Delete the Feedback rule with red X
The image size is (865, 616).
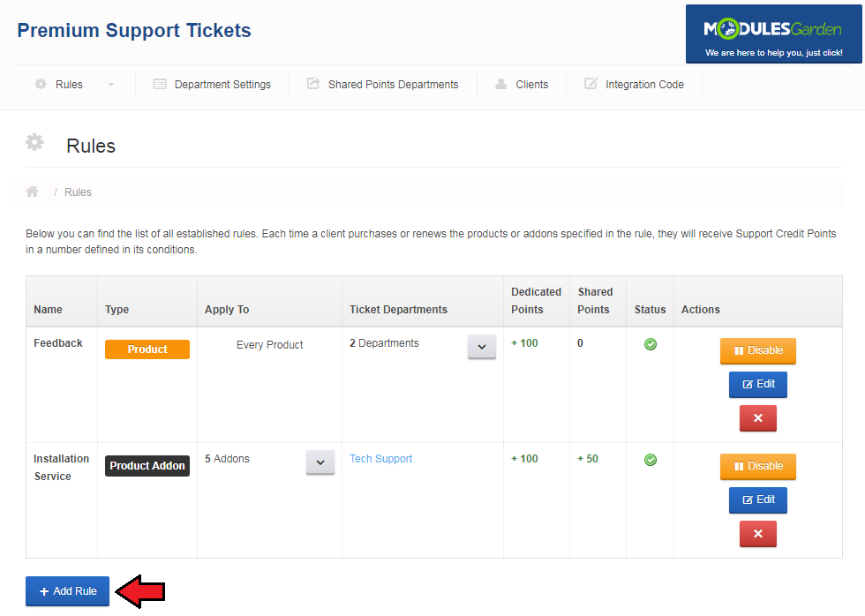757,418
